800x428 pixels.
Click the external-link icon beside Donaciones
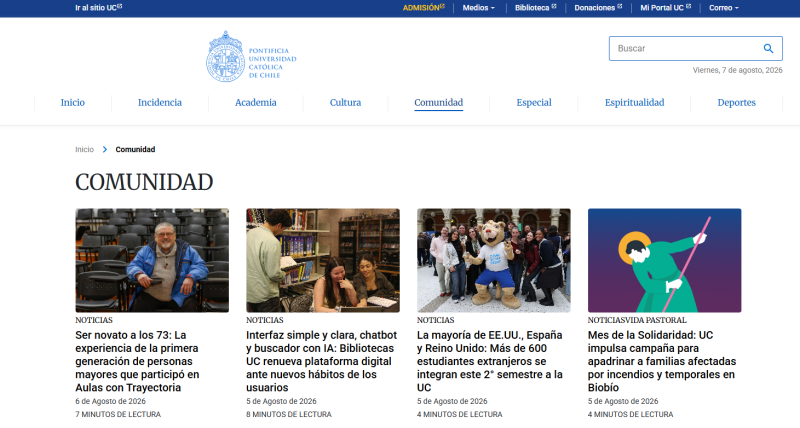[620, 7]
